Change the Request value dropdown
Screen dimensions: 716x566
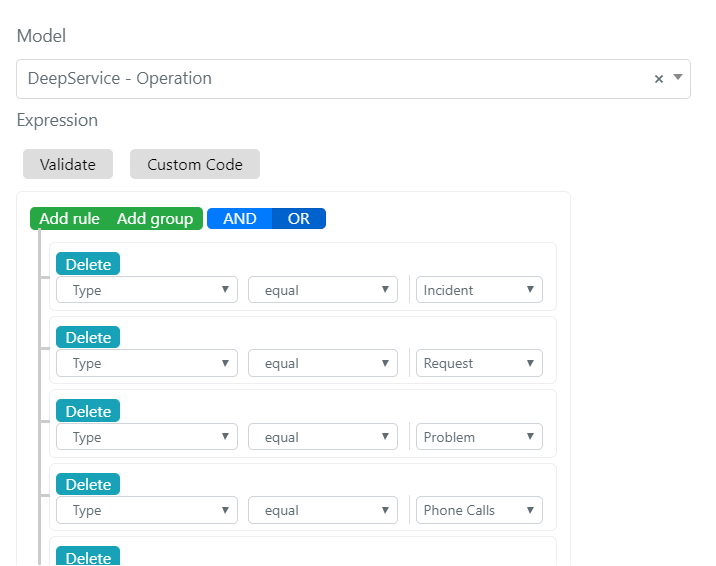pos(479,363)
